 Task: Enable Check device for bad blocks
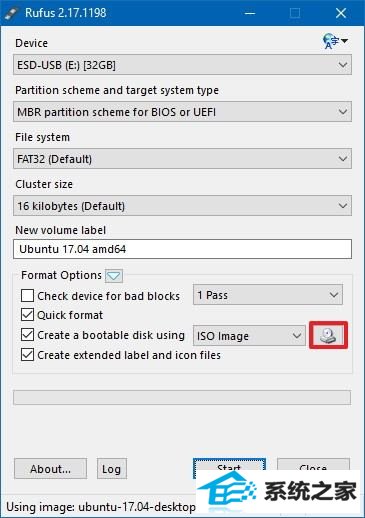pyautogui.click(x=27, y=295)
